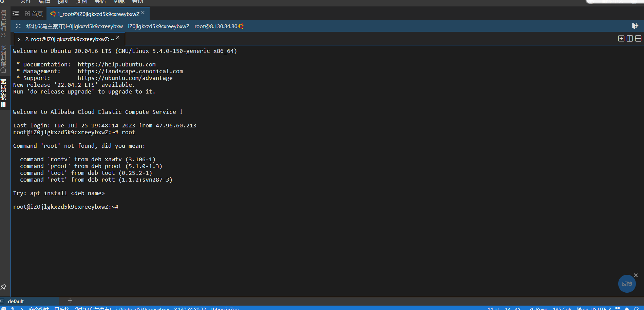644x310 pixels.
Task: Click the 185 Cols status bar entry
Action: 562,308
